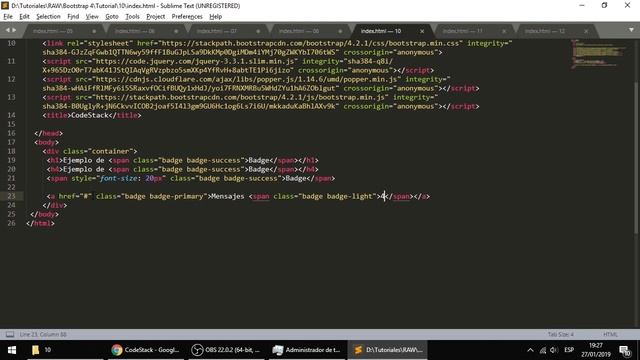The height and width of the screenshot is (360, 640).
Task: Open the volume control tray icon
Action: [x=554, y=350]
